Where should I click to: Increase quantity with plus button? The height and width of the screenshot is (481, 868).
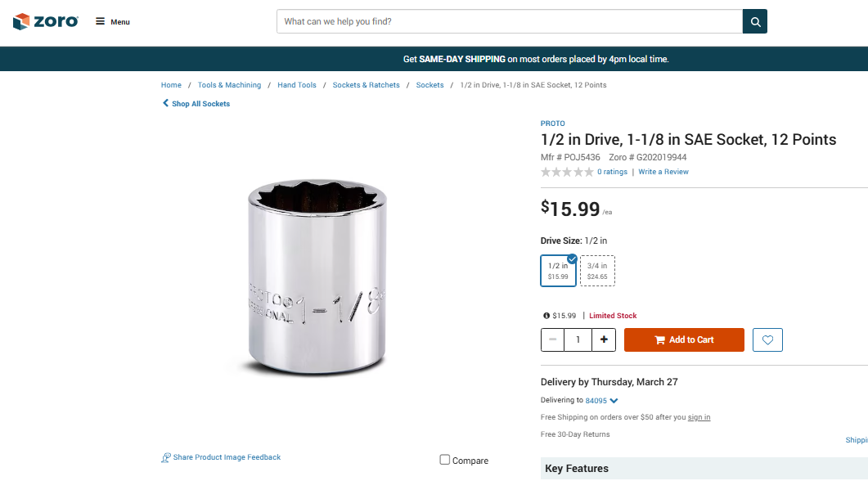[x=604, y=339]
